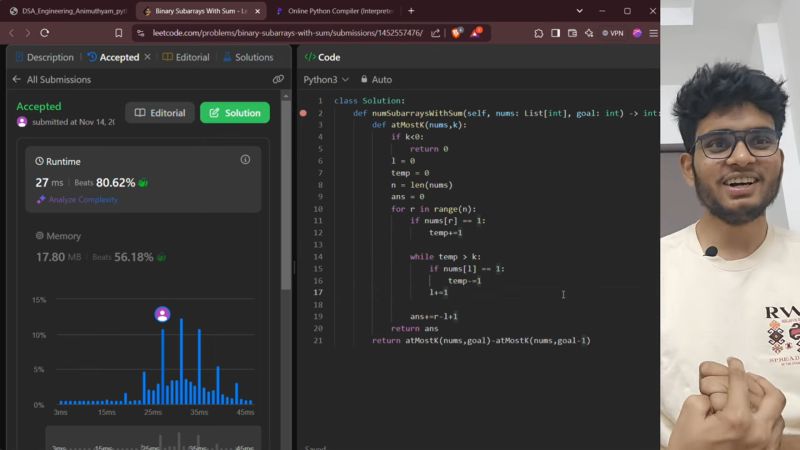Image resolution: width=800 pixels, height=450 pixels.
Task: Open Brave Shields lion icon
Action: pyautogui.click(x=457, y=33)
